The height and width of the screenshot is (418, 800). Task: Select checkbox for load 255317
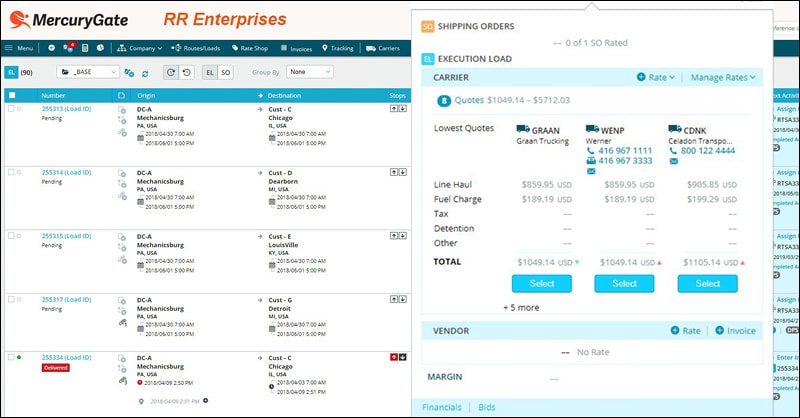11,299
